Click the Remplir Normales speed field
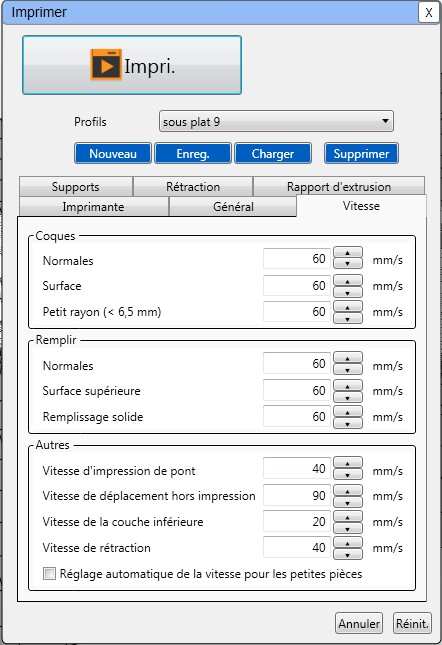The height and width of the screenshot is (645, 442). 297,363
